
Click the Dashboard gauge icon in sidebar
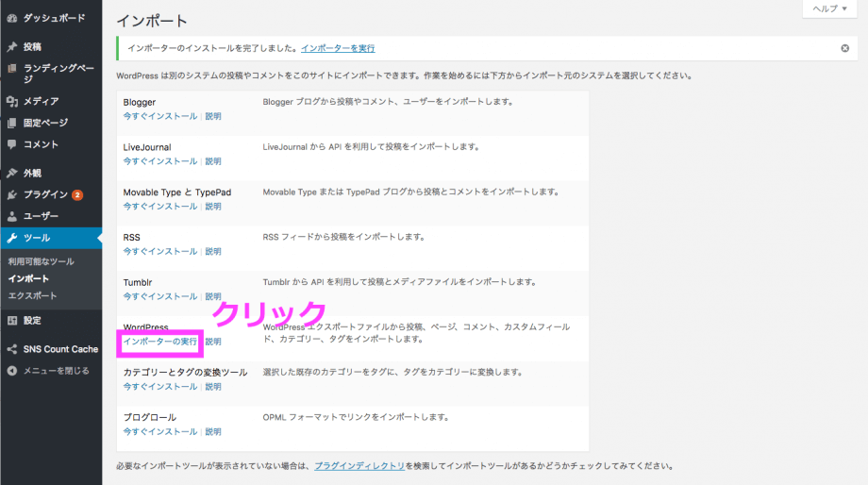pos(11,18)
